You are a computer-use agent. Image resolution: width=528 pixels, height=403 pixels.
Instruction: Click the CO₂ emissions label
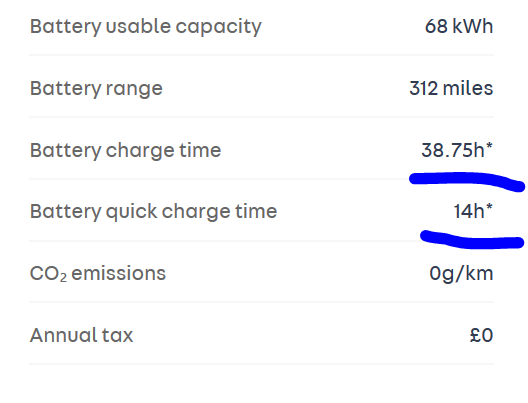tap(98, 273)
